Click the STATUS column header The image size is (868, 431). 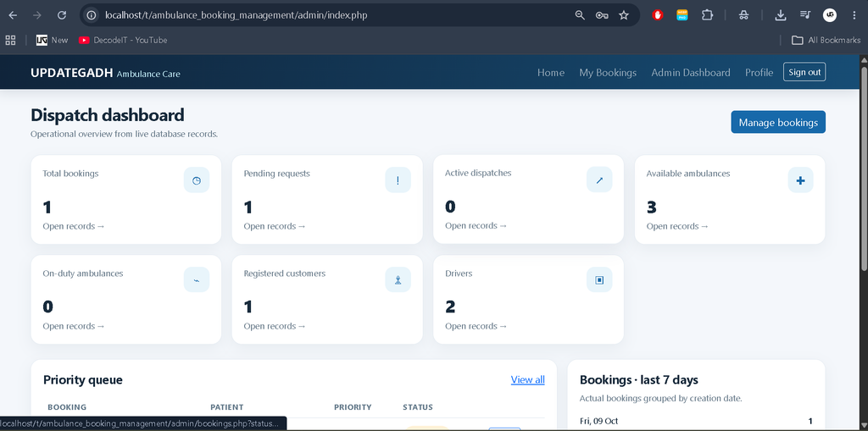418,407
